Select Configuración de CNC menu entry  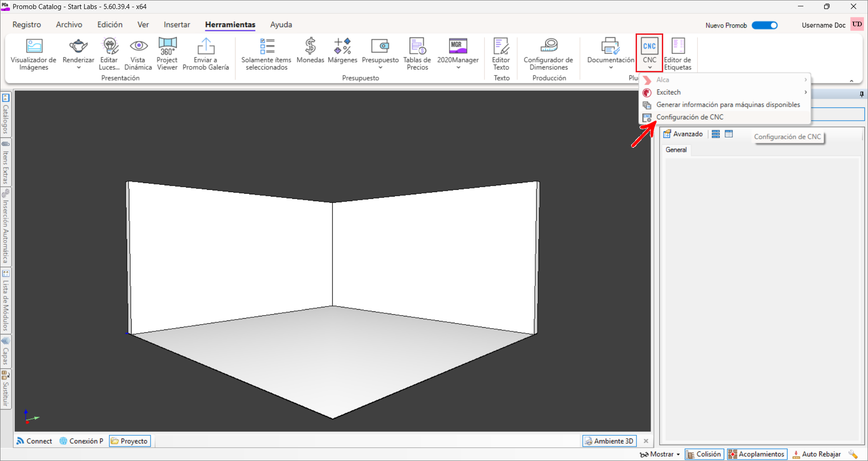click(x=725, y=117)
